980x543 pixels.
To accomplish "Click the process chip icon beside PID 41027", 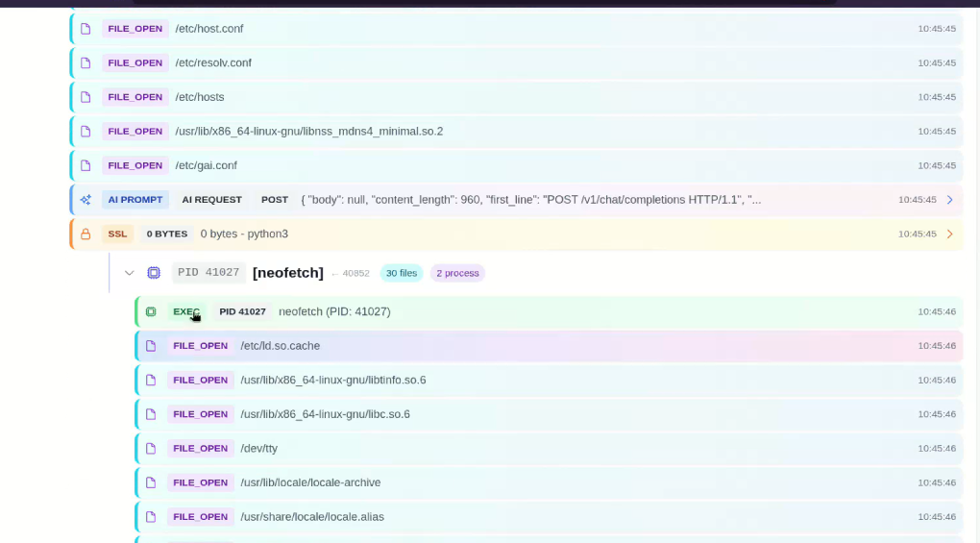I will pos(154,273).
